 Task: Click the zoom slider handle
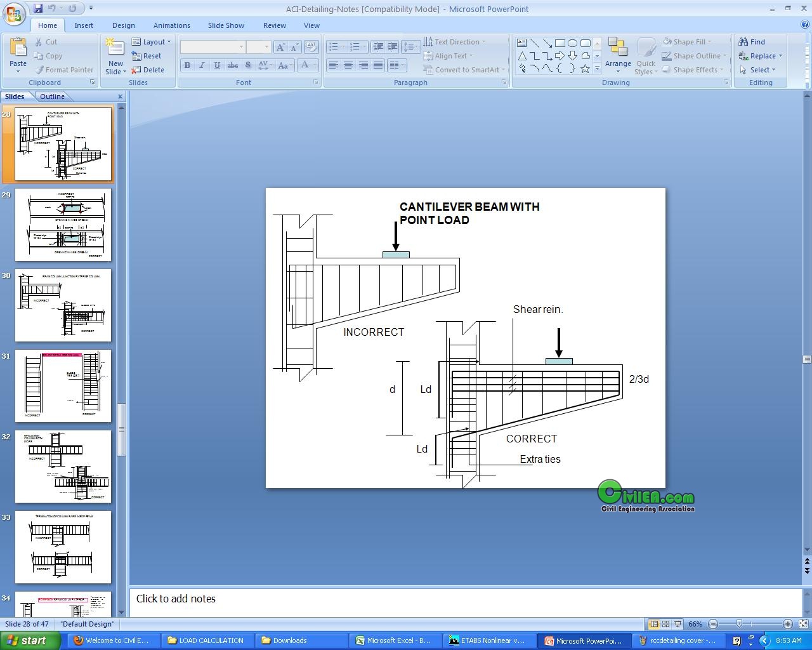coord(739,624)
